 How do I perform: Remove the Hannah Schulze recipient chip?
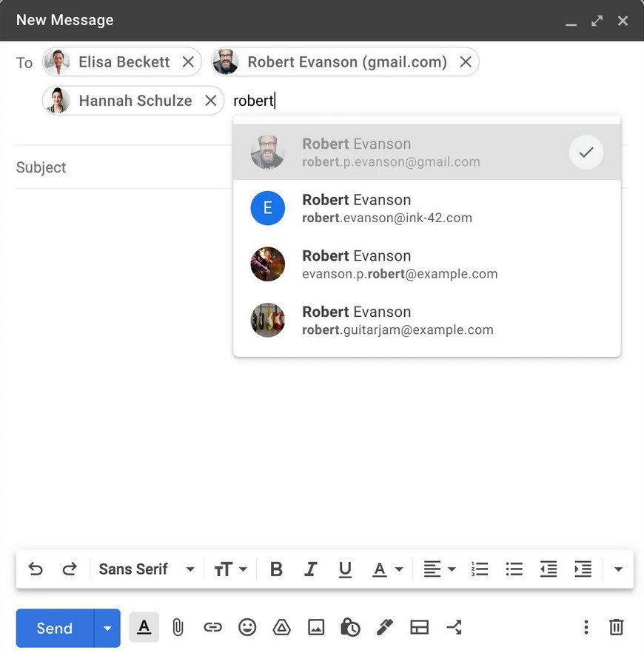coord(211,101)
